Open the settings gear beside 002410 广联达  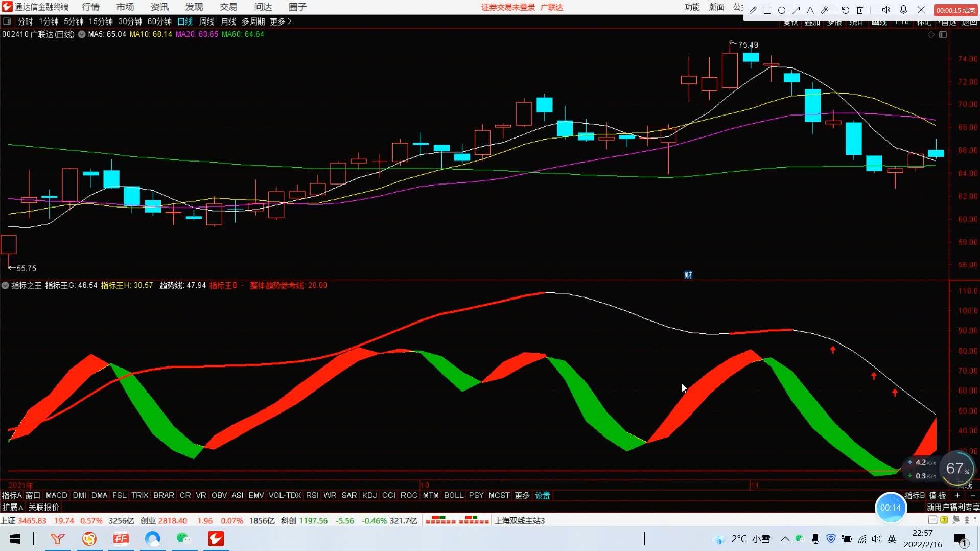(x=82, y=34)
